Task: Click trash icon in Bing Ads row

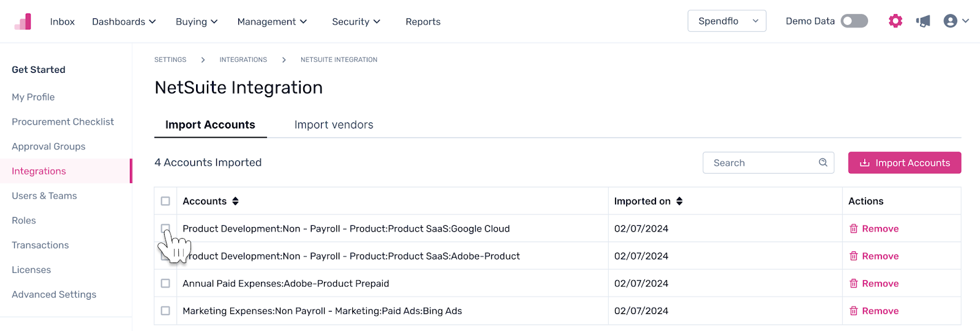Action: (854, 311)
